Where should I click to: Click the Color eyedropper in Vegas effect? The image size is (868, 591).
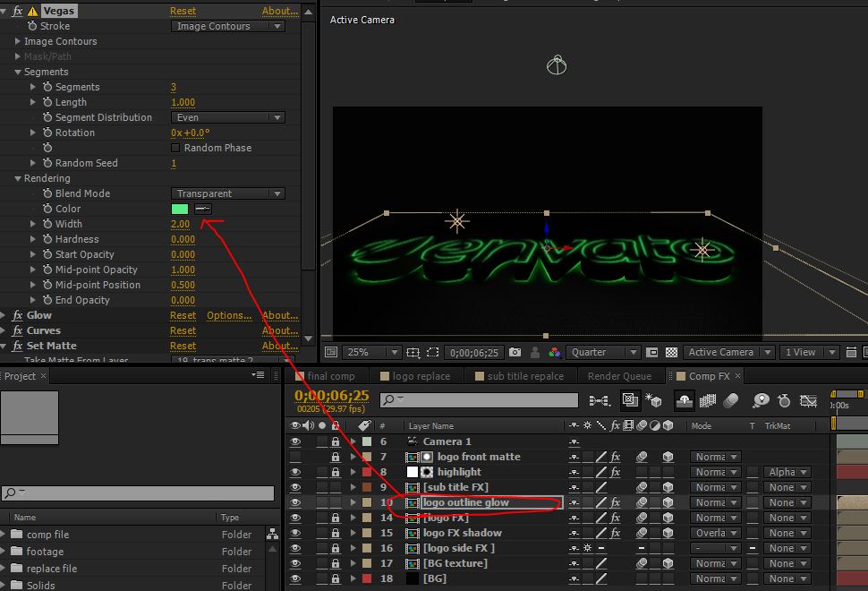tap(203, 209)
